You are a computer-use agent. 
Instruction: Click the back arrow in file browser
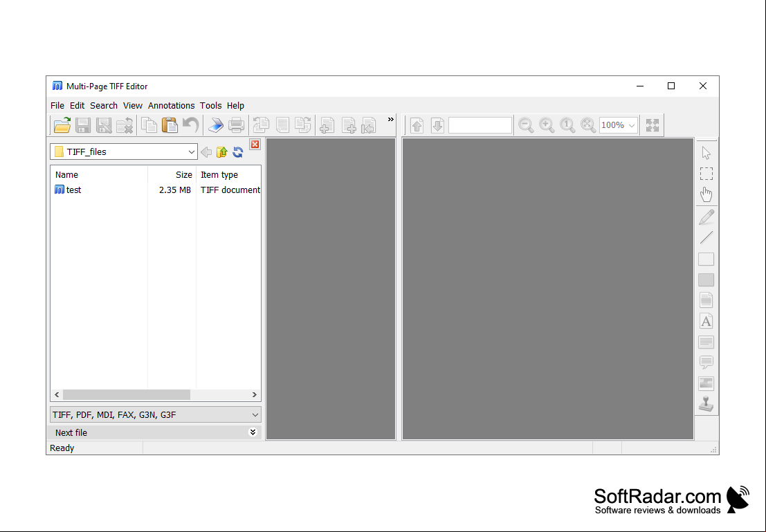point(206,152)
